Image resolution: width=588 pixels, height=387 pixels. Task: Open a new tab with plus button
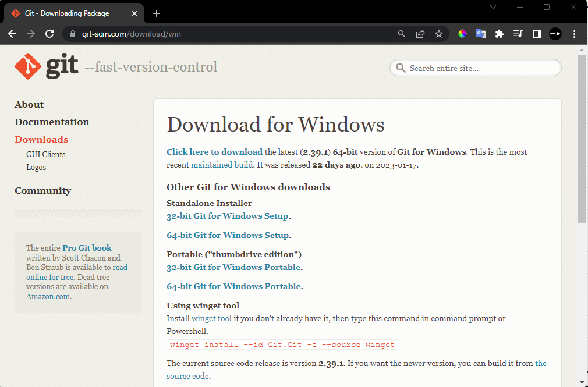(157, 13)
